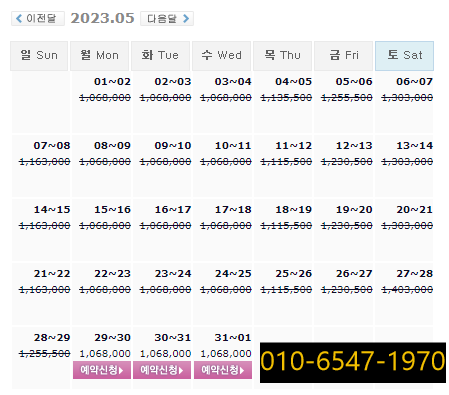The height and width of the screenshot is (395, 449).
Task: Click date range 22~23
Action: coord(112,274)
